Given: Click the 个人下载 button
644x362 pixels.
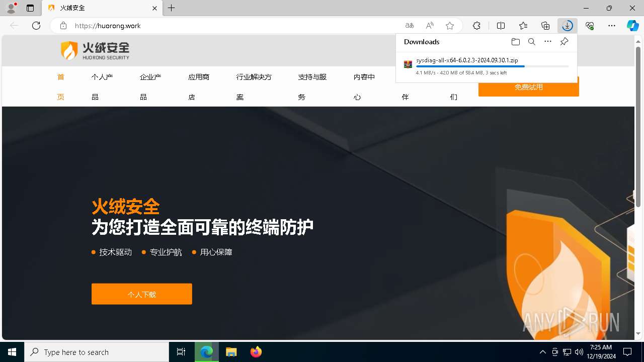Looking at the screenshot, I should click(x=142, y=294).
